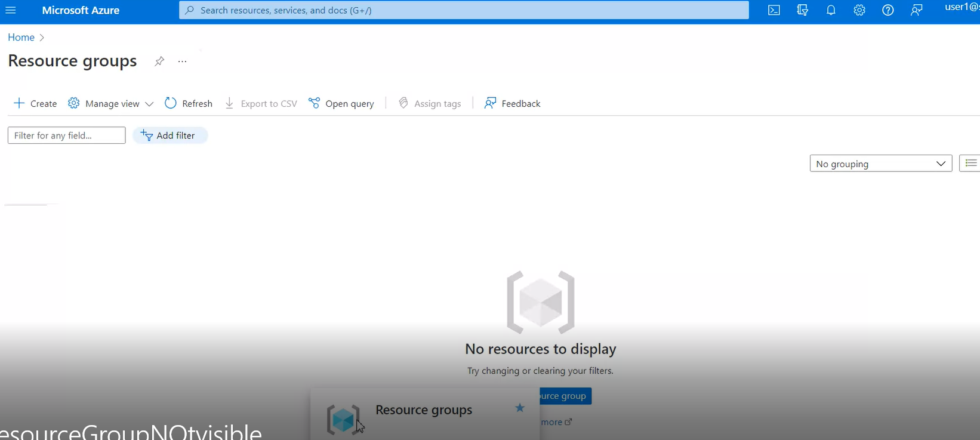Click the 'No resources to display' text
Viewport: 980px width, 440px height.
coord(541,349)
